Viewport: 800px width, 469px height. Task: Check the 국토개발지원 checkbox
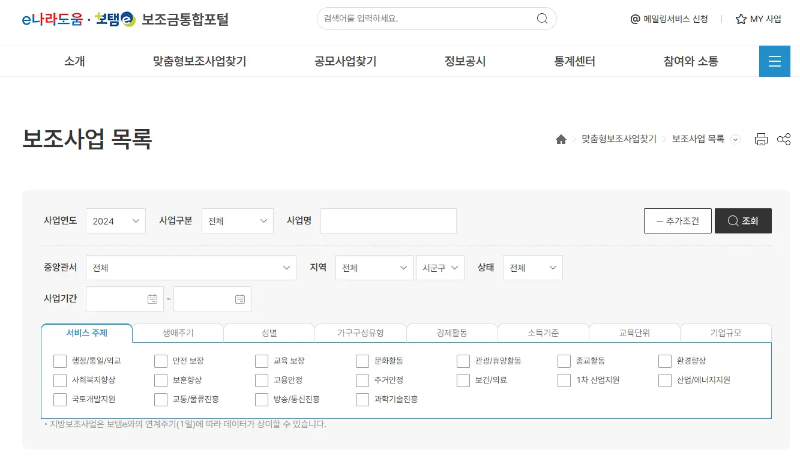click(60, 399)
